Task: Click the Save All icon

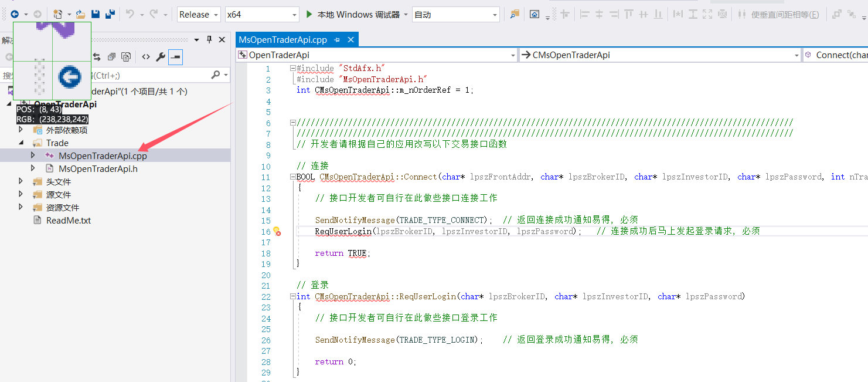Action: [110, 14]
